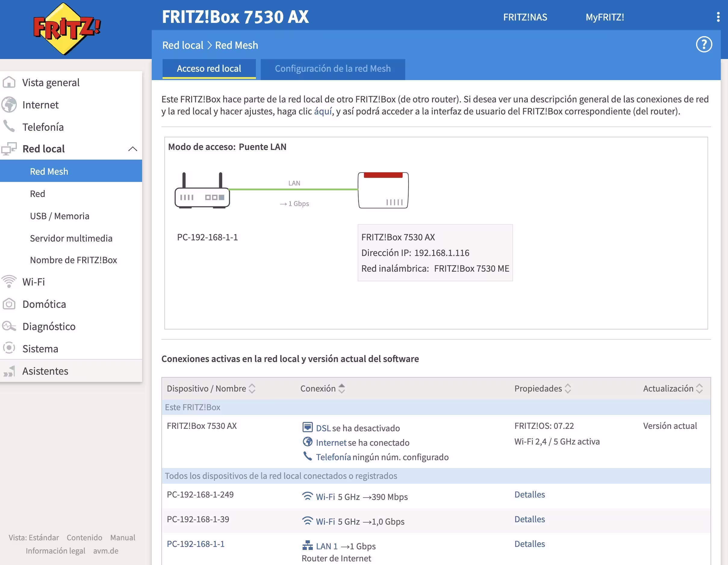Sort by Actualización column
Viewport: 728px width, 565px height.
click(699, 388)
